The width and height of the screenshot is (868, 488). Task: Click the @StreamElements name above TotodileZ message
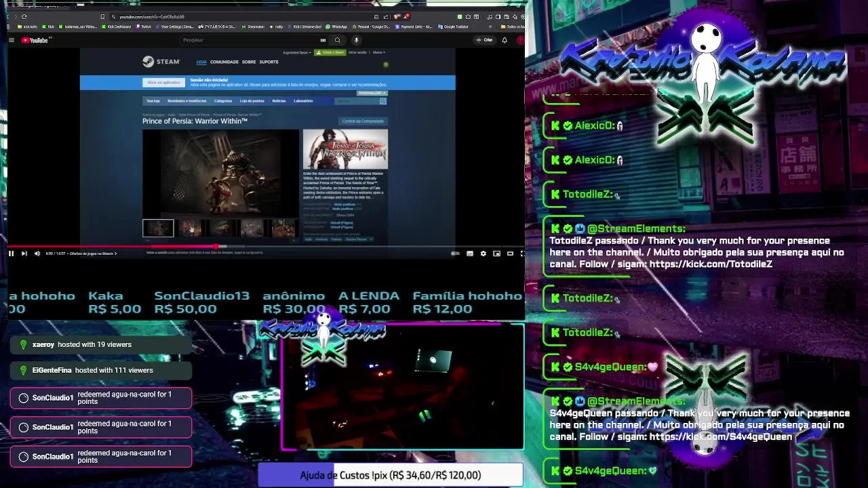[x=636, y=229]
